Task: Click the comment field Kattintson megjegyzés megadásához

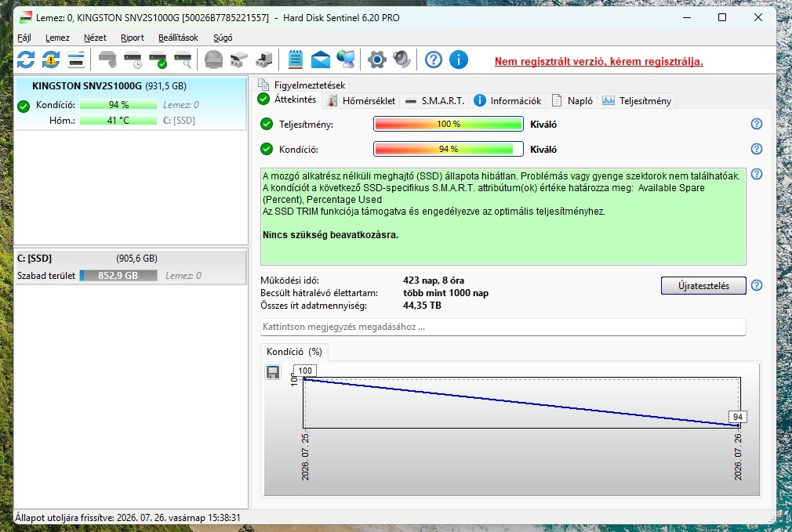Action: click(503, 327)
